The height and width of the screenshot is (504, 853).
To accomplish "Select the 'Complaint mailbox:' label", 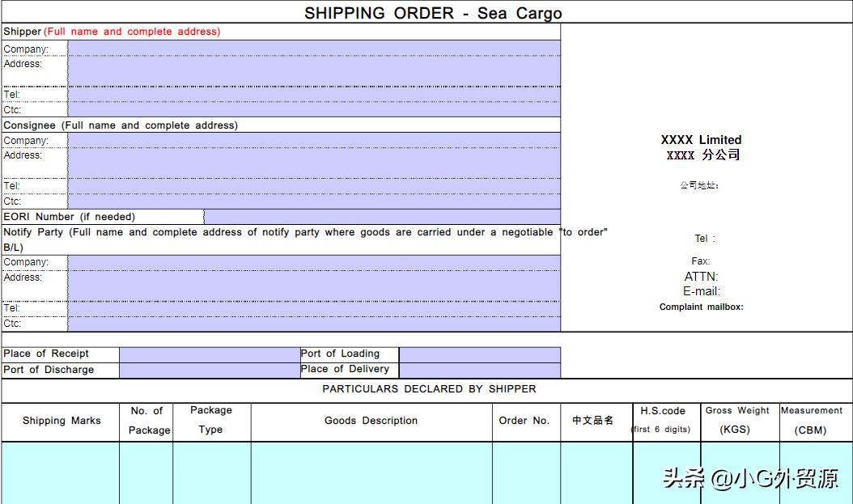I will tap(701, 307).
